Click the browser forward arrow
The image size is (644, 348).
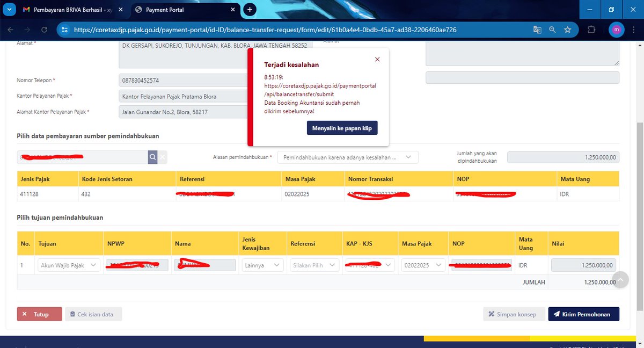pyautogui.click(x=27, y=30)
